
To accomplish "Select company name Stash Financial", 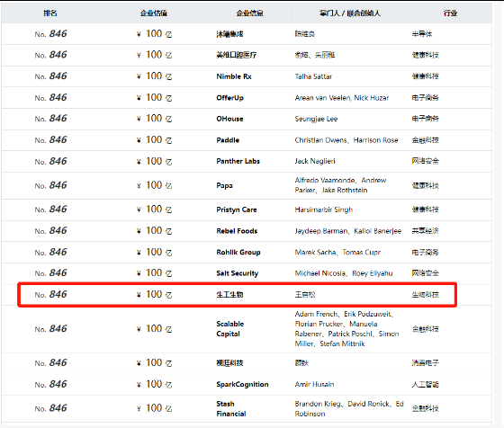I will pyautogui.click(x=230, y=409).
